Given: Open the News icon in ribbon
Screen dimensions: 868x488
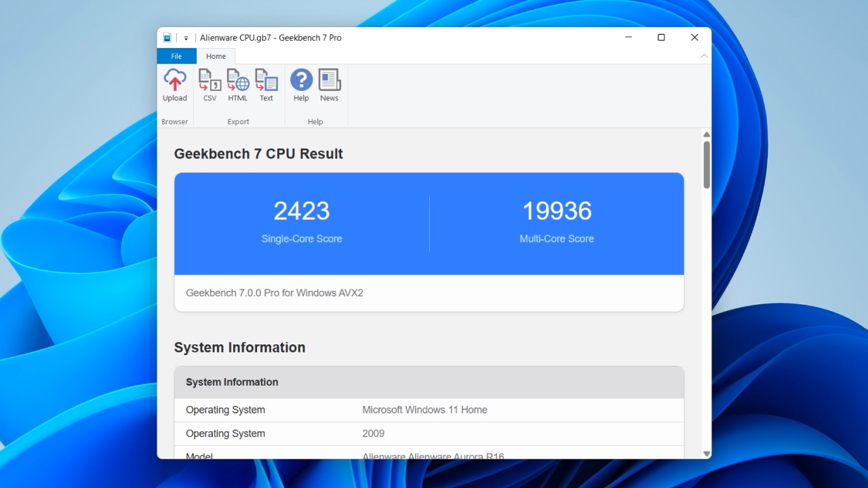Looking at the screenshot, I should (329, 85).
